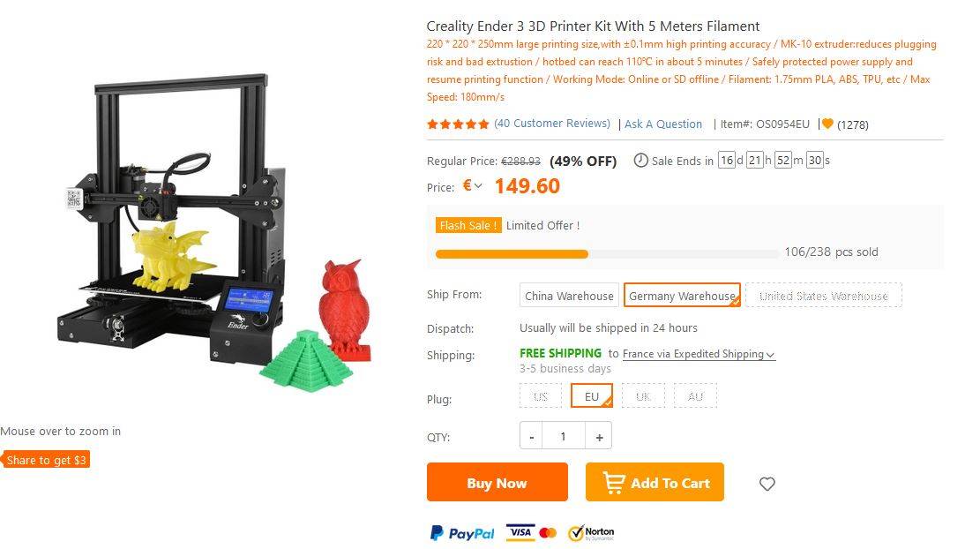980x549 pixels.
Task: Click the Share to get $3 tag
Action: 46,460
